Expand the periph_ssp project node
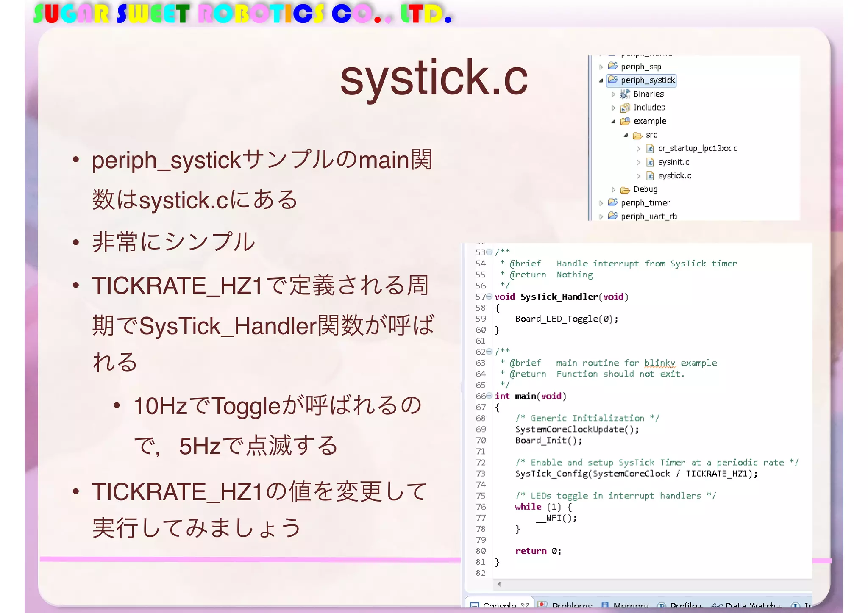Screen dimensions: 868x613 click(601, 67)
